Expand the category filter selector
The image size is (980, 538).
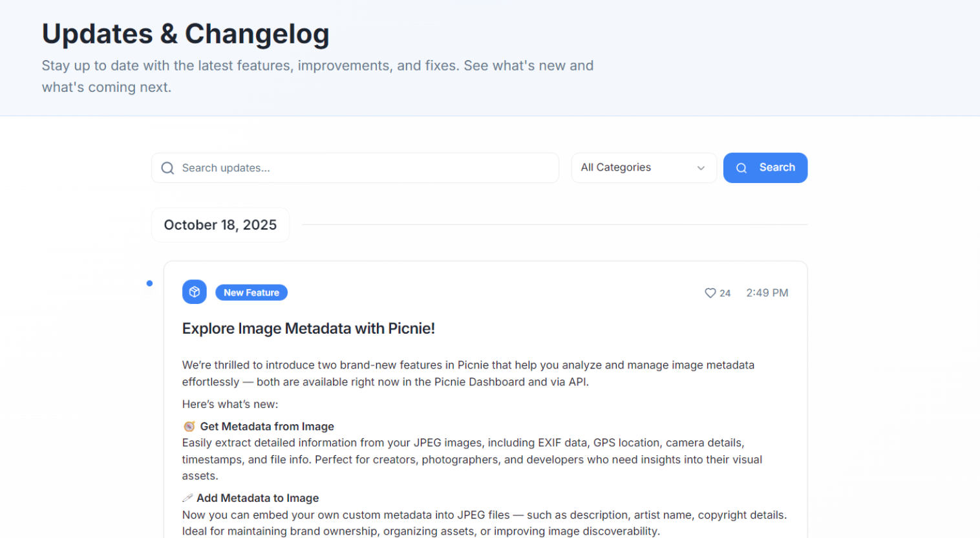click(x=643, y=167)
